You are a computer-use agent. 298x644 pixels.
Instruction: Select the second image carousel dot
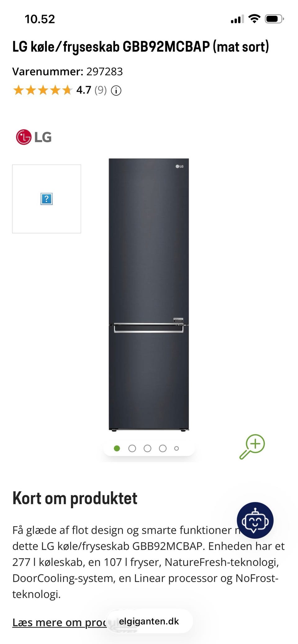coord(132,448)
